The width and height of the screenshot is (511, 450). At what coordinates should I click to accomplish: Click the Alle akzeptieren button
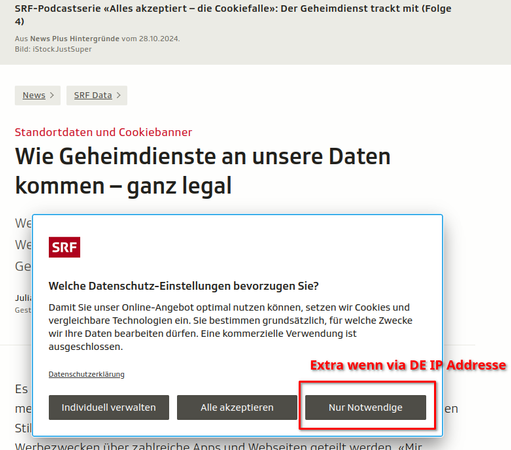[x=237, y=407]
